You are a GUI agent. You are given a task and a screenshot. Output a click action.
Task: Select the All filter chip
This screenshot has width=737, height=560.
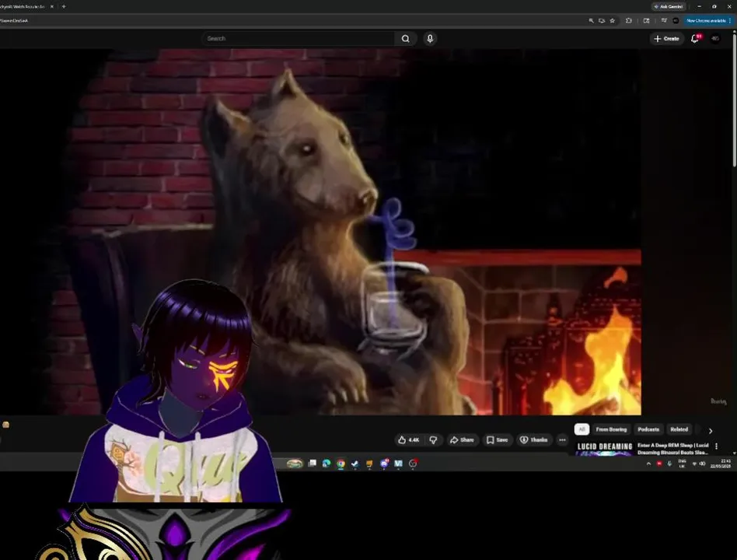[x=582, y=429]
